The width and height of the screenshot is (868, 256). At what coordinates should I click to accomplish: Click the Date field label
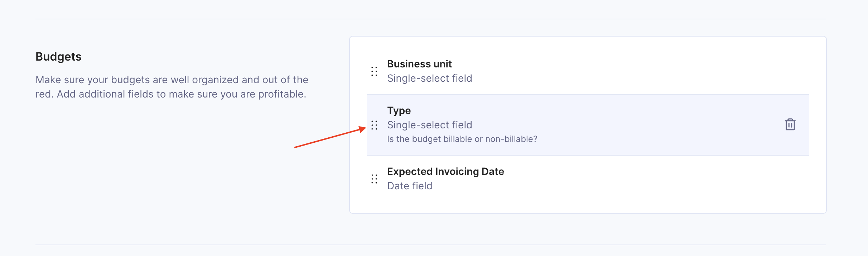point(410,186)
